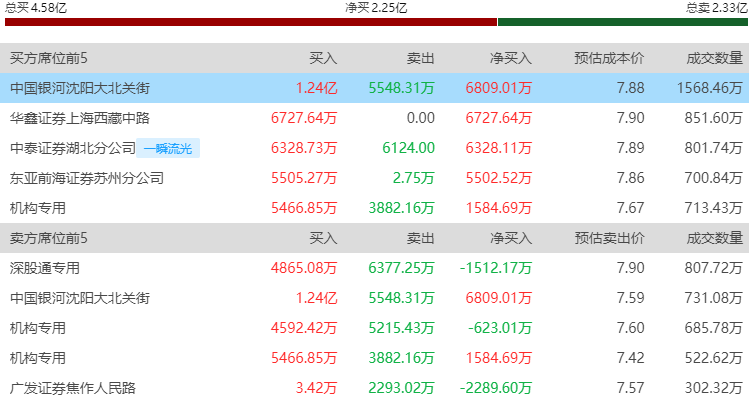Screen dimensions: 750x400
Task: Click cost price 7.67 cell
Action: (630, 208)
